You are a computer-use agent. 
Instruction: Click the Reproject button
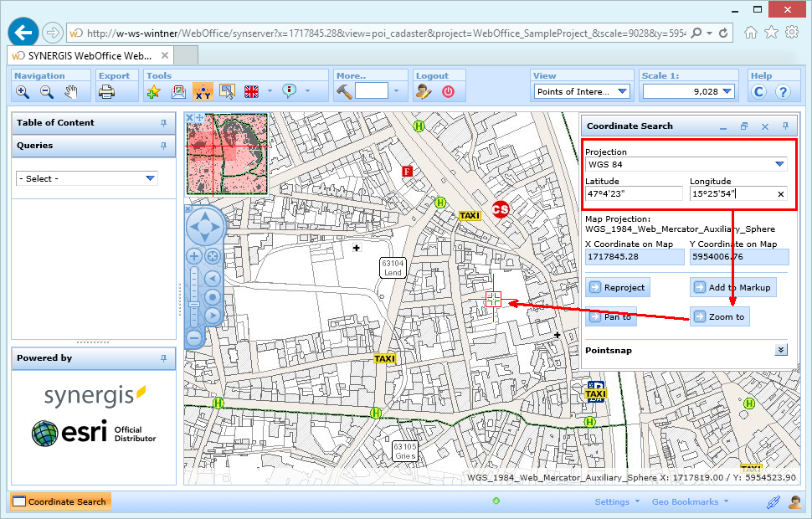click(x=618, y=287)
